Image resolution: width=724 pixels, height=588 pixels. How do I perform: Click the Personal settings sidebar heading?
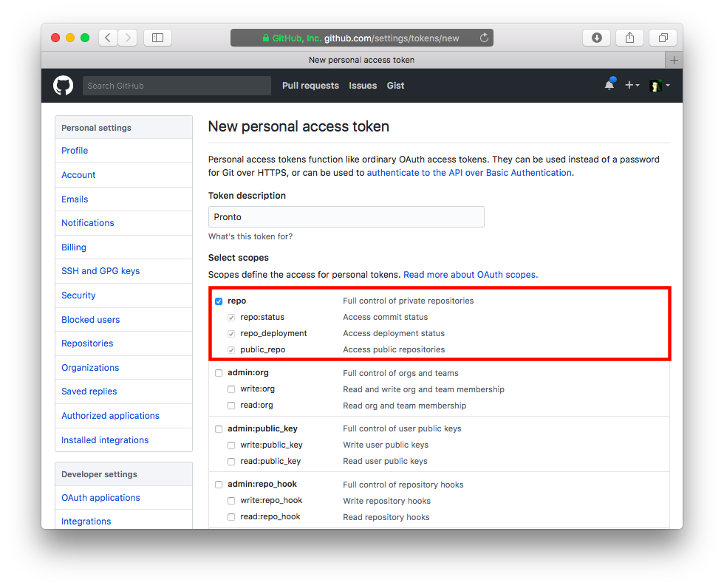(x=97, y=128)
